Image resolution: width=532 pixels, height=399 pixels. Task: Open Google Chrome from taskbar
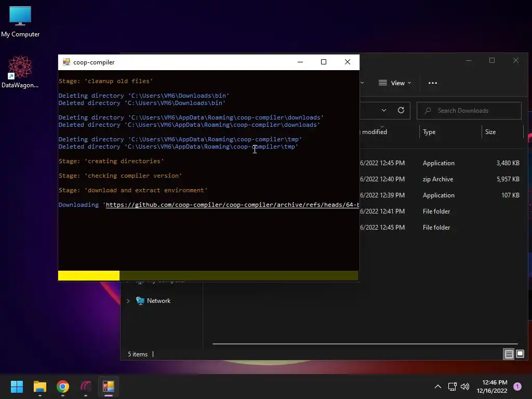(63, 387)
